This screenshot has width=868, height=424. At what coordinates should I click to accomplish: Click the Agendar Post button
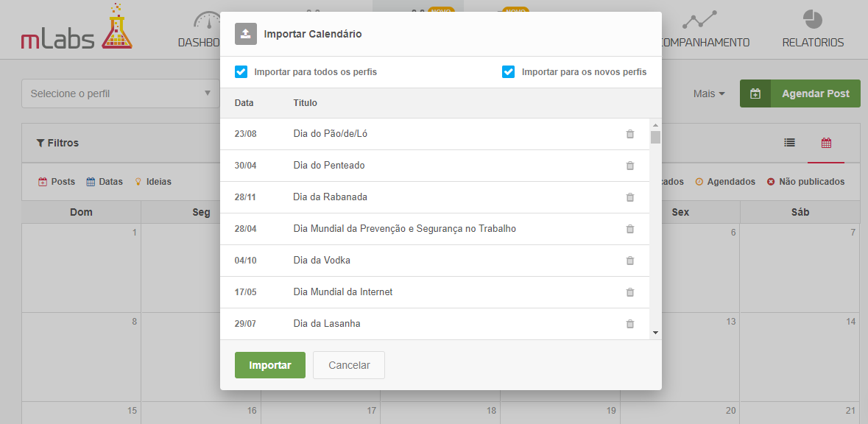pyautogui.click(x=800, y=93)
